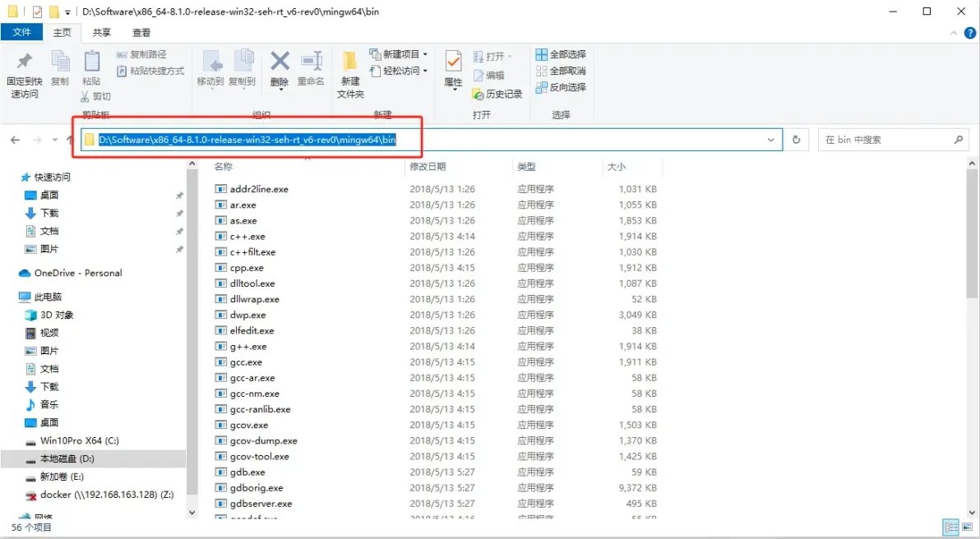Select Win10Pro X64 (C:) drive

72,440
